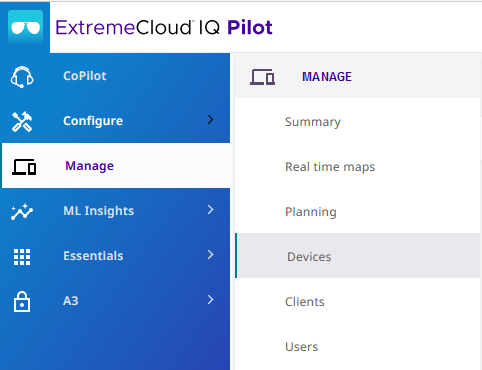This screenshot has height=370, width=482.
Task: Select the Manage menu item
Action: point(116,166)
